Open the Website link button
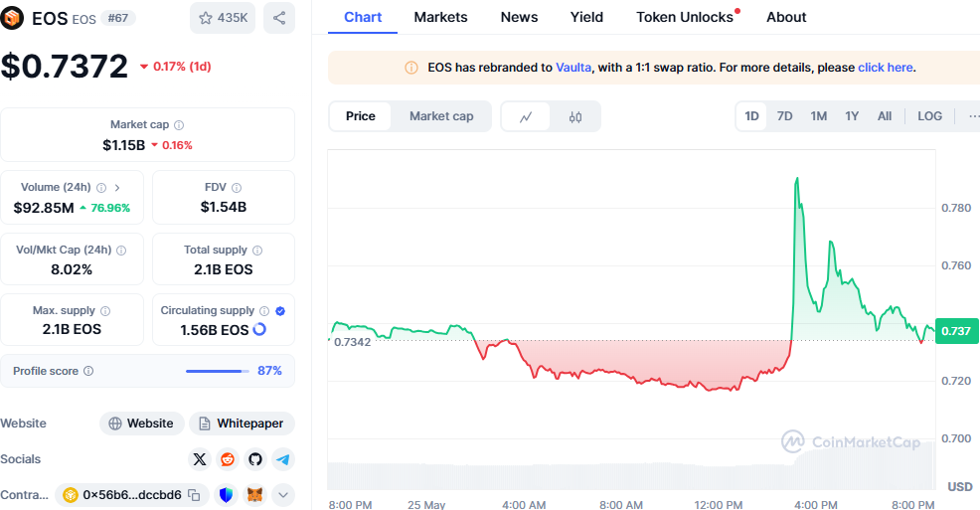Image resolution: width=980 pixels, height=510 pixels. click(x=142, y=424)
